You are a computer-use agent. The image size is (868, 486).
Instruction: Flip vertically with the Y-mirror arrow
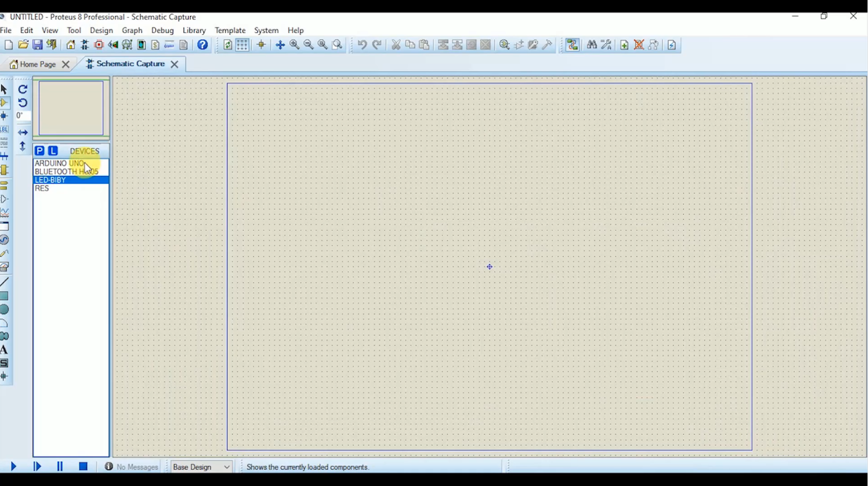pyautogui.click(x=23, y=146)
